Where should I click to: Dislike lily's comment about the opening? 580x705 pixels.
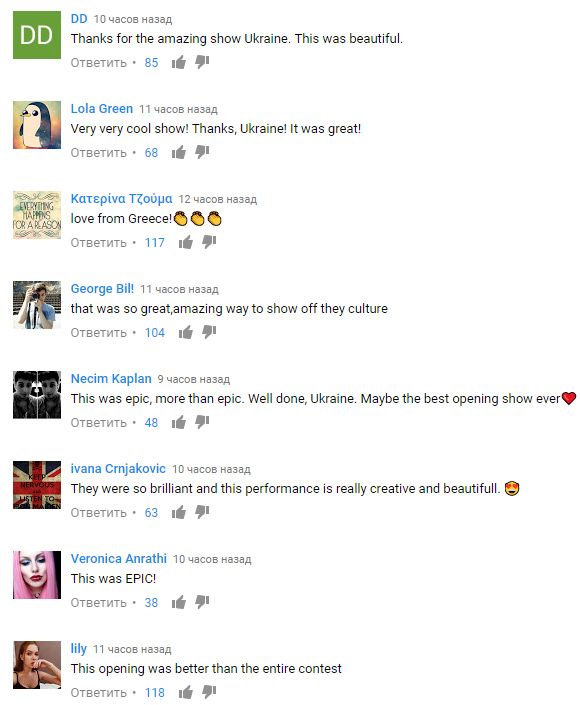[209, 692]
